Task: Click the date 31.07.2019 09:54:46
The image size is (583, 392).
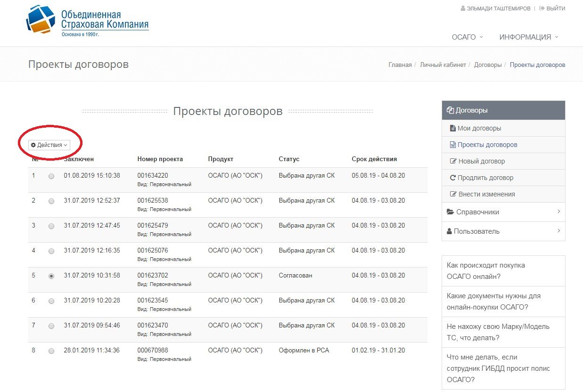Action: tap(92, 325)
